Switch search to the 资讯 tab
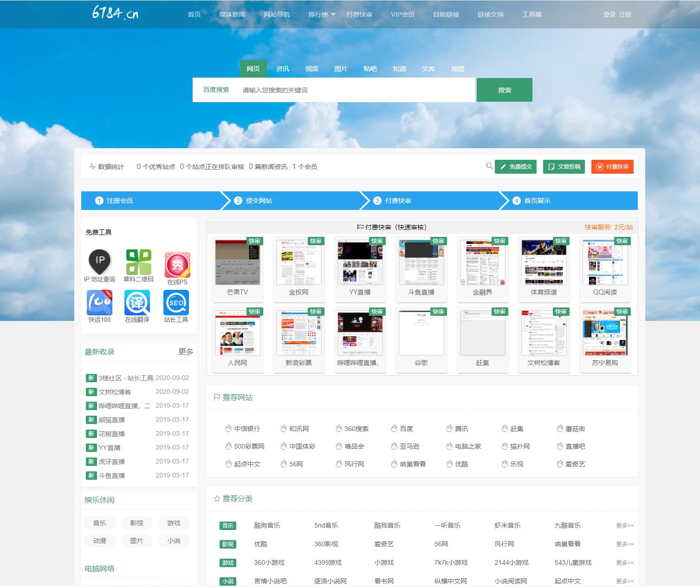The width and height of the screenshot is (700, 588). [282, 69]
